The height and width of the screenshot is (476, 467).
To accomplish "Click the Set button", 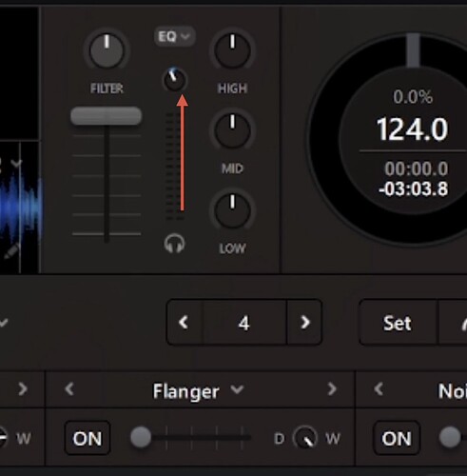I will pyautogui.click(x=398, y=323).
